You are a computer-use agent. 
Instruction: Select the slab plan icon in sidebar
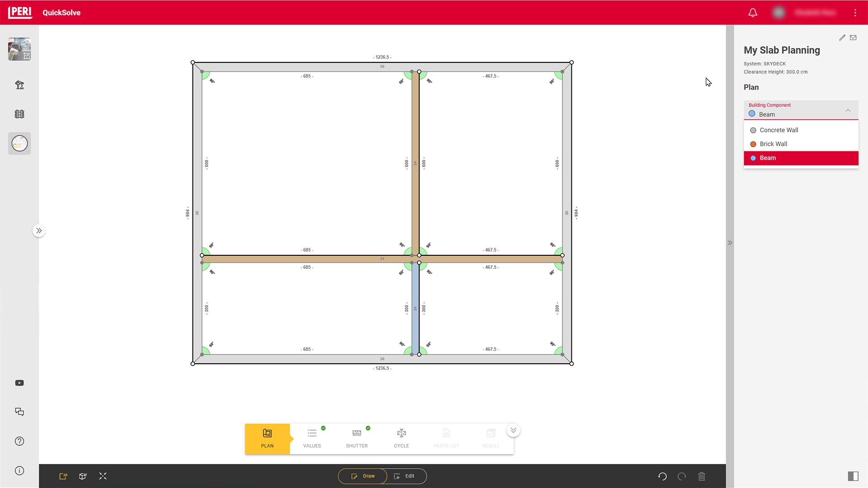coord(19,143)
